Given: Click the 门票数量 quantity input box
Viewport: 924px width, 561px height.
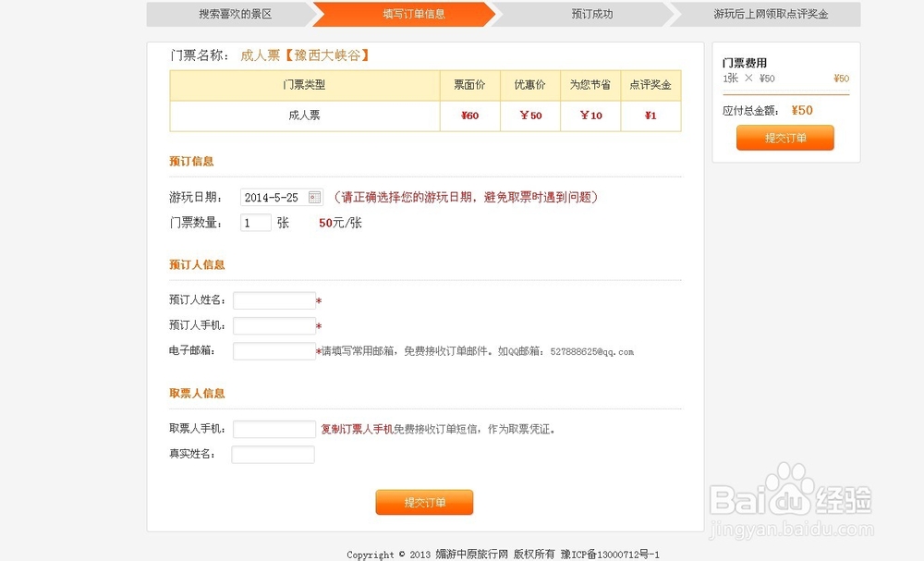Looking at the screenshot, I should point(256,223).
